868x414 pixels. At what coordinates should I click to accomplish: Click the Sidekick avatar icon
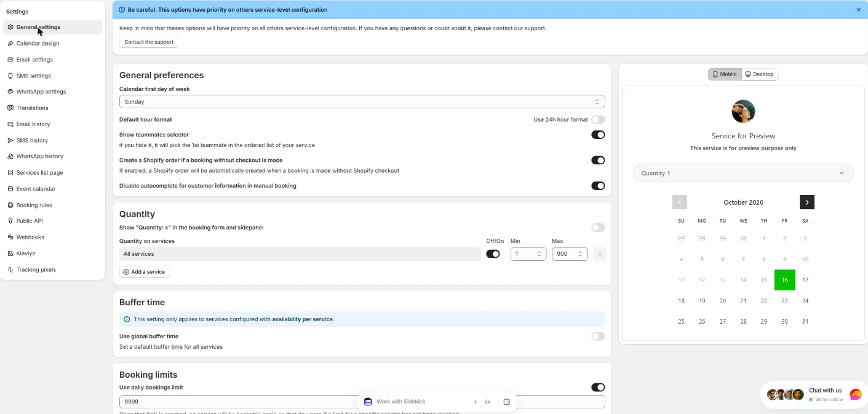pos(368,402)
